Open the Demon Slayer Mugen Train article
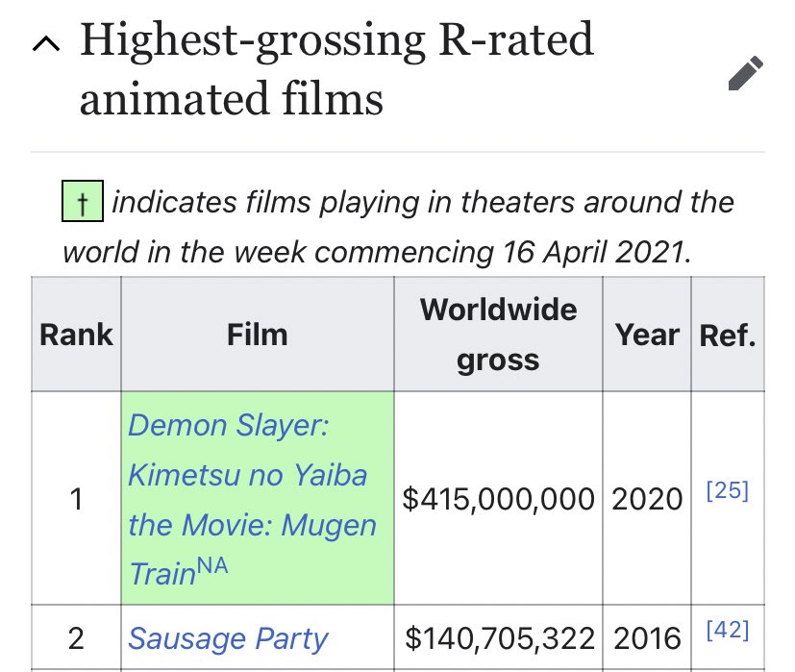This screenshot has height=672, width=795. click(x=250, y=475)
